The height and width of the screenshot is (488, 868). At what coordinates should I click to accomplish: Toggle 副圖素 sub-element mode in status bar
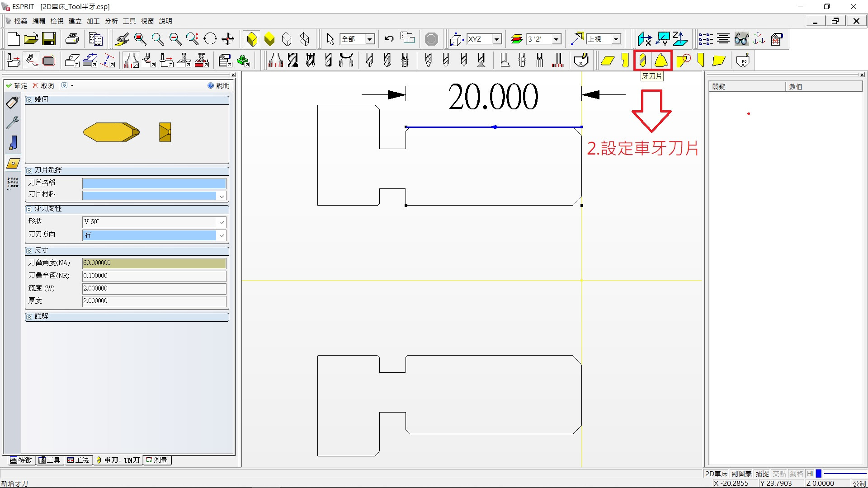741,474
